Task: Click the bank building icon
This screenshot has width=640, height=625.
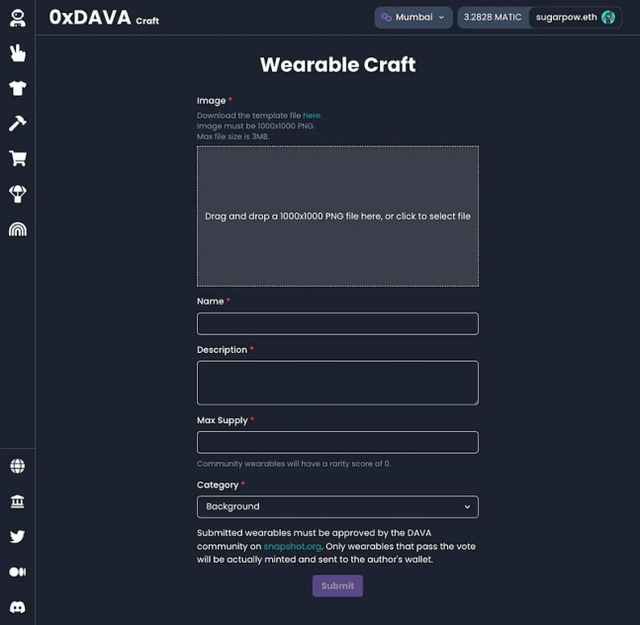Action: coord(17,501)
